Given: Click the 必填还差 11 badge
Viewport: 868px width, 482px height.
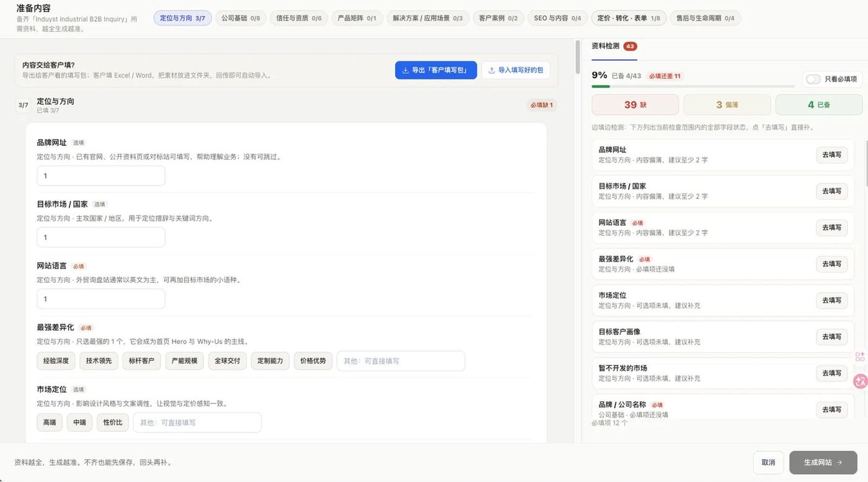Looking at the screenshot, I should pos(665,76).
